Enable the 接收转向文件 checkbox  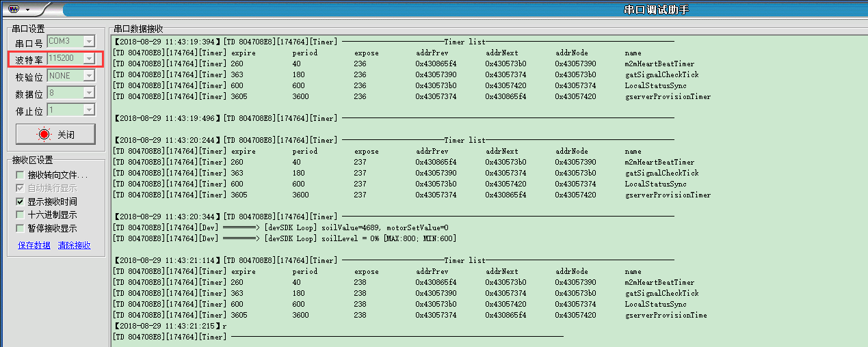[20, 176]
